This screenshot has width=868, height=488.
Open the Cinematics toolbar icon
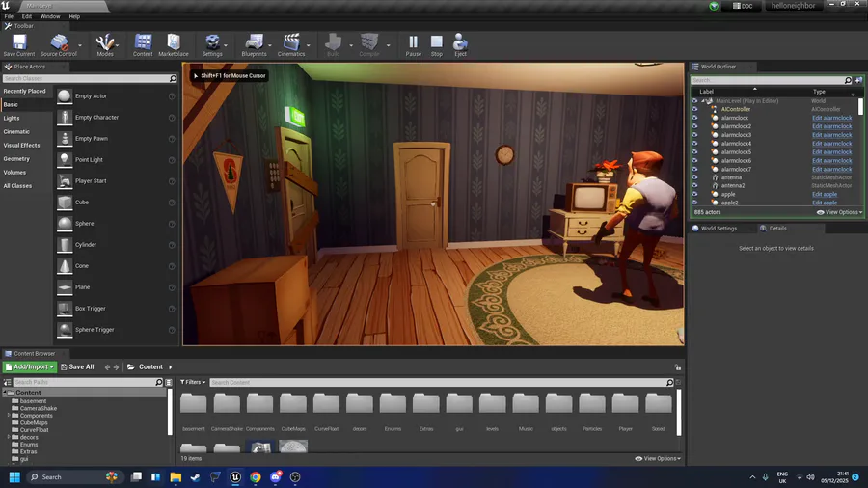coord(291,44)
